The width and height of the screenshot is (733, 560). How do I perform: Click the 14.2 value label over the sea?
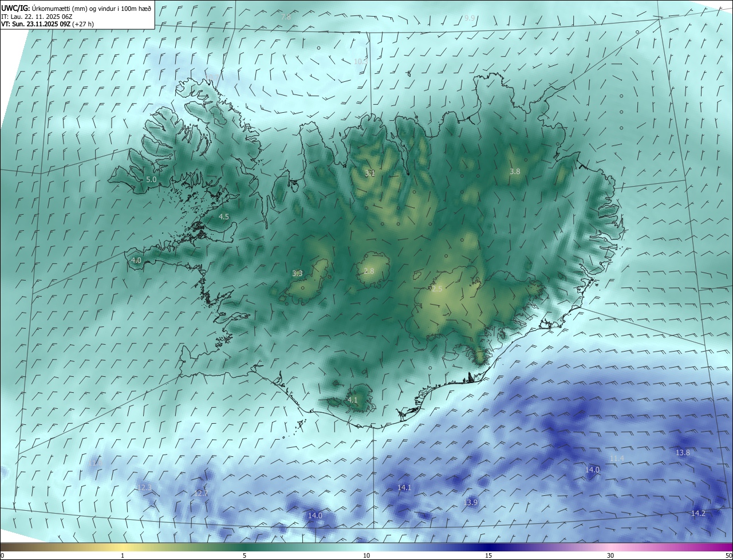698,514
